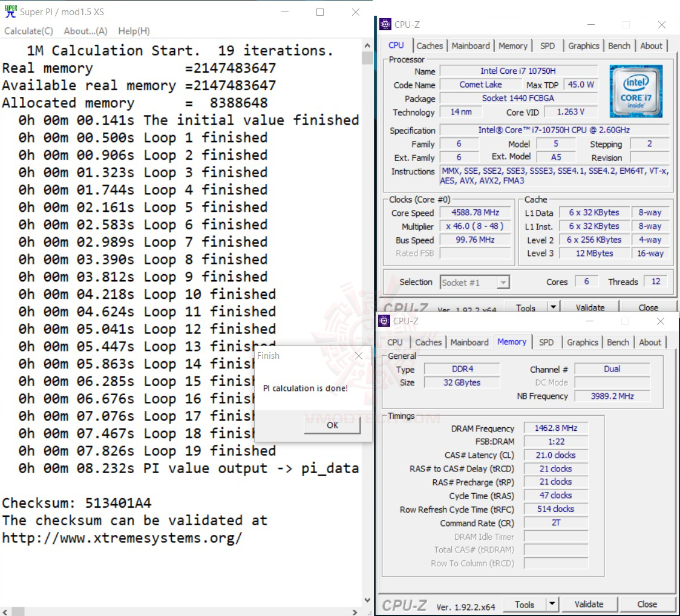Click the Super PI vertical scrollbar up arrow
The height and width of the screenshot is (616, 680).
tap(367, 45)
